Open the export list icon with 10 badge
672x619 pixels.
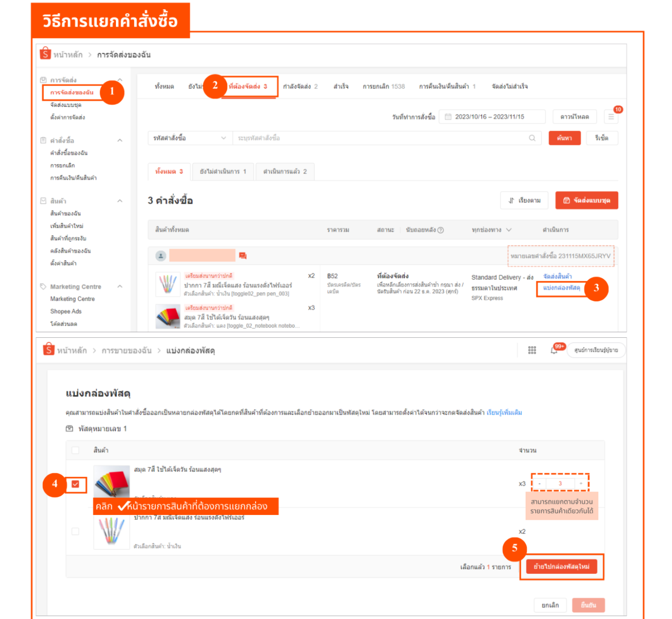pos(611,116)
